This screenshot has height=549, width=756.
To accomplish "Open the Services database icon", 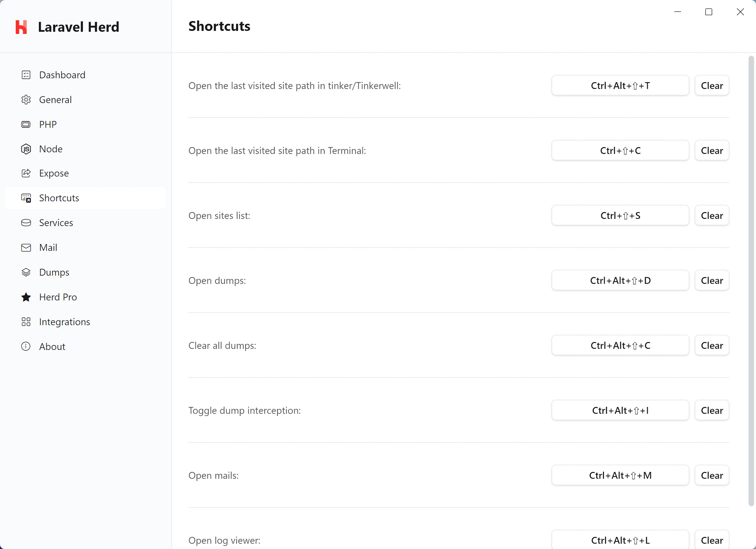I will coord(26,223).
